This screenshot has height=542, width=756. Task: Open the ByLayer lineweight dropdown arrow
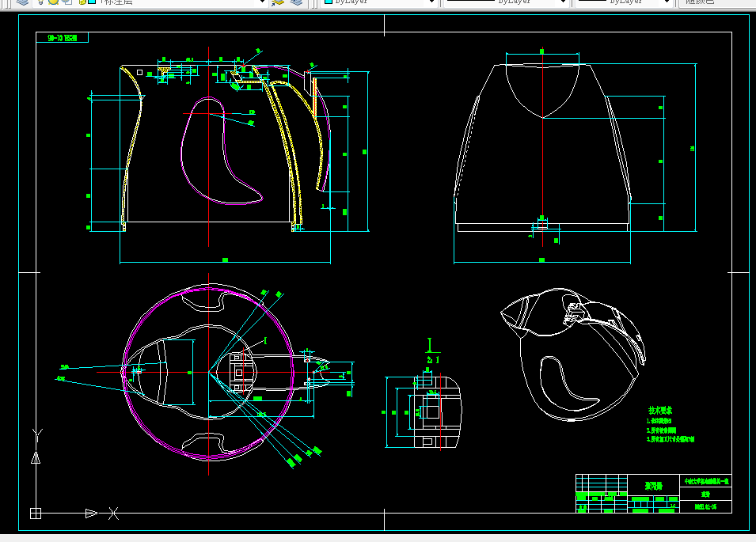(x=667, y=2)
